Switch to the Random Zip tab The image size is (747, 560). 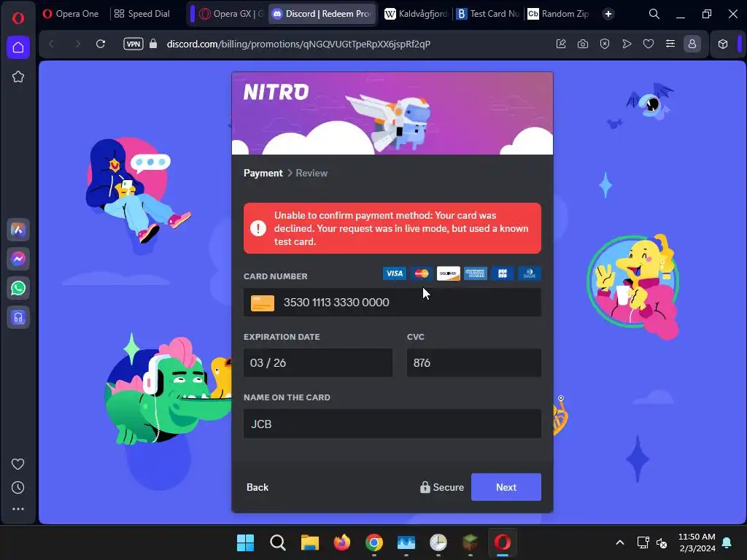[559, 14]
